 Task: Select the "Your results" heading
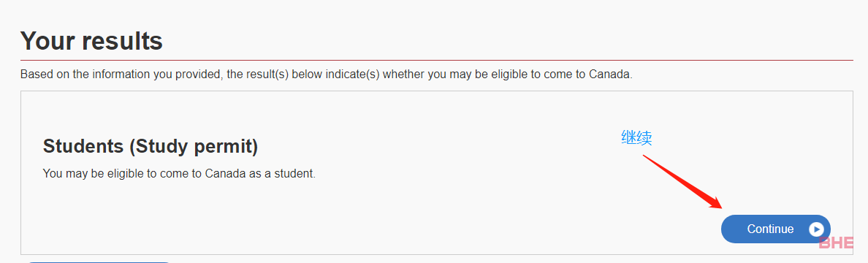coord(91,40)
